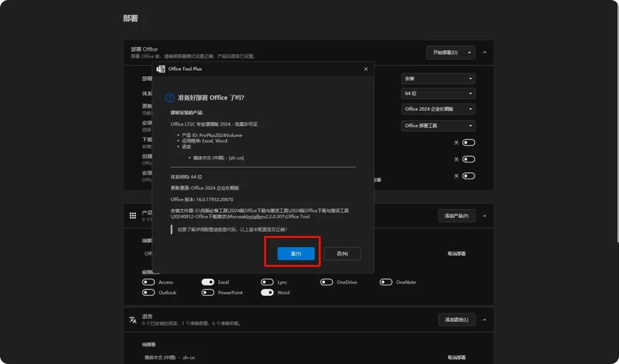Open the arrow beside 开始部署(D)
The height and width of the screenshot is (364, 619).
tap(469, 53)
